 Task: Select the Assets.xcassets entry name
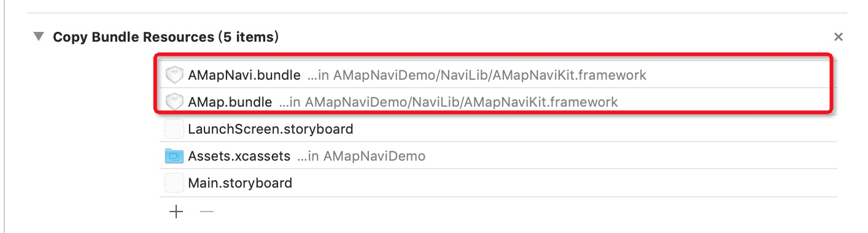point(239,156)
